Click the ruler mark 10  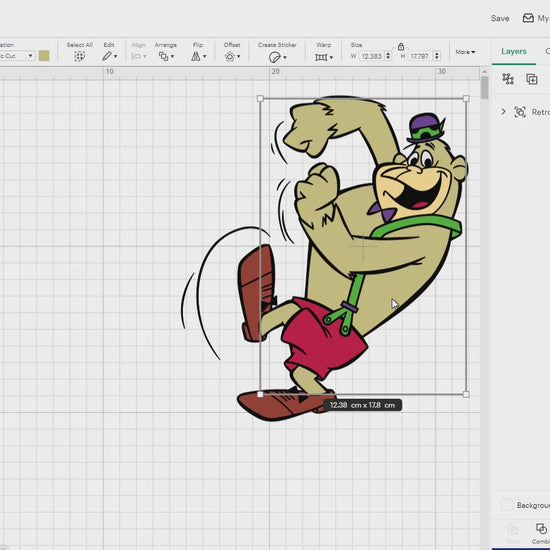pyautogui.click(x=109, y=72)
